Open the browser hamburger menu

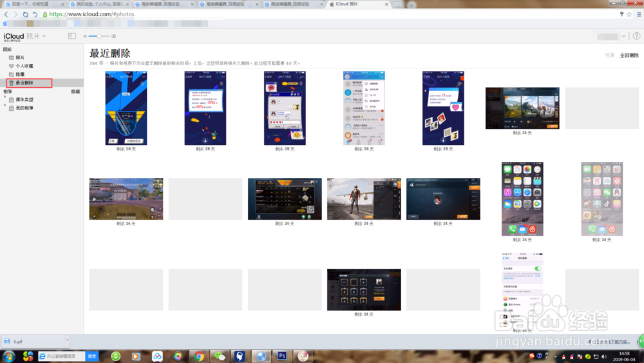click(639, 14)
